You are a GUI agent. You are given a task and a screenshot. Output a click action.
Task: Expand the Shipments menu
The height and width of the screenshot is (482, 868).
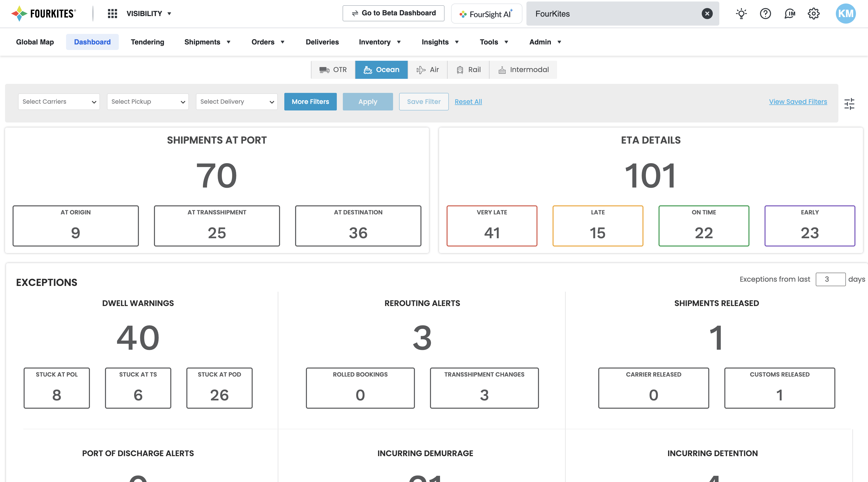coord(207,42)
